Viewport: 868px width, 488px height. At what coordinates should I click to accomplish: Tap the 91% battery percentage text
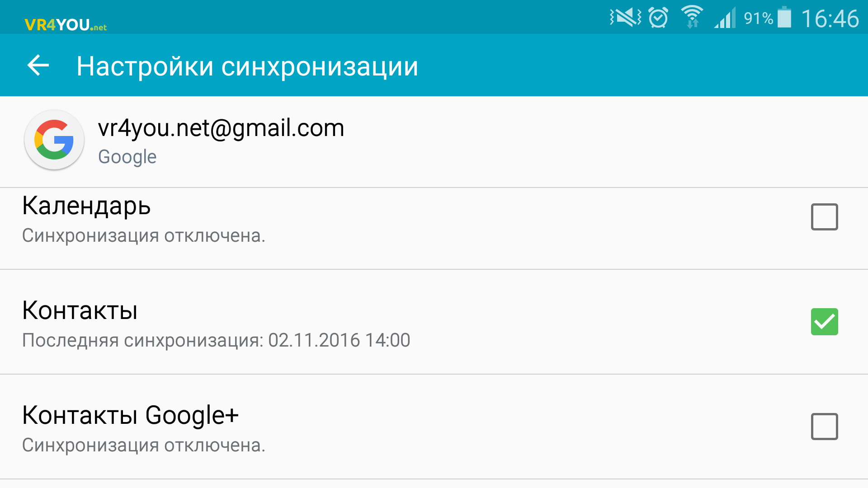(759, 19)
